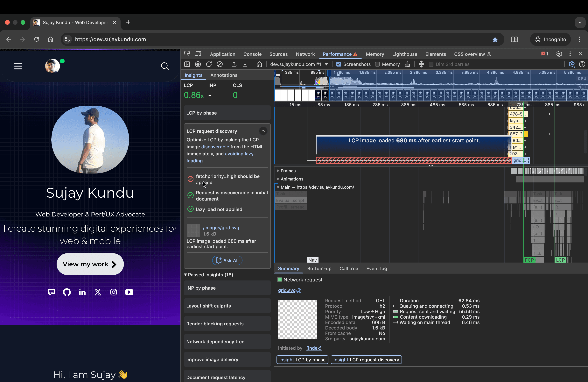
Task: Click the save profile download icon
Action: point(245,64)
